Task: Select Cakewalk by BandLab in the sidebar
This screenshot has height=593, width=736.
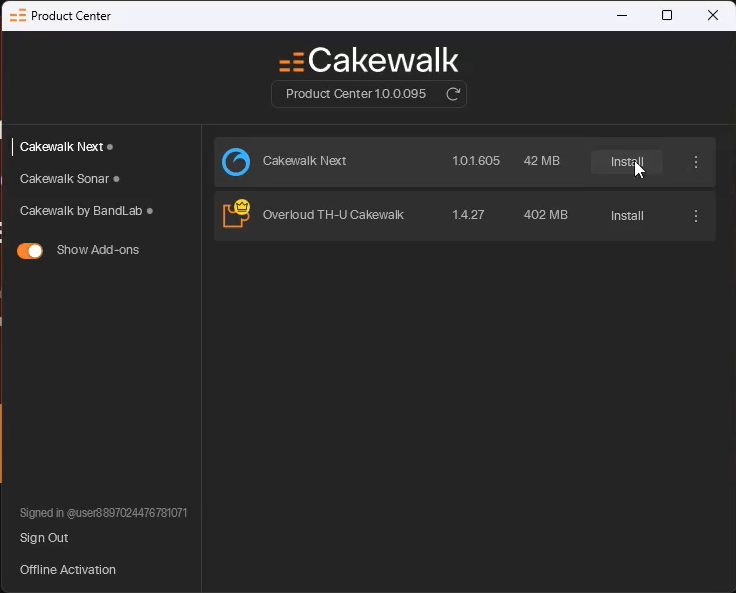Action: [81, 211]
